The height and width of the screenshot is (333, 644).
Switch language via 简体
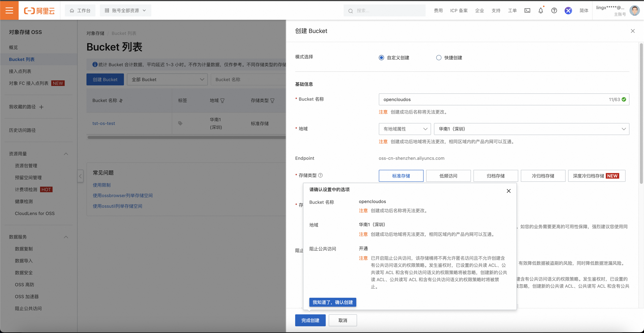(584, 10)
